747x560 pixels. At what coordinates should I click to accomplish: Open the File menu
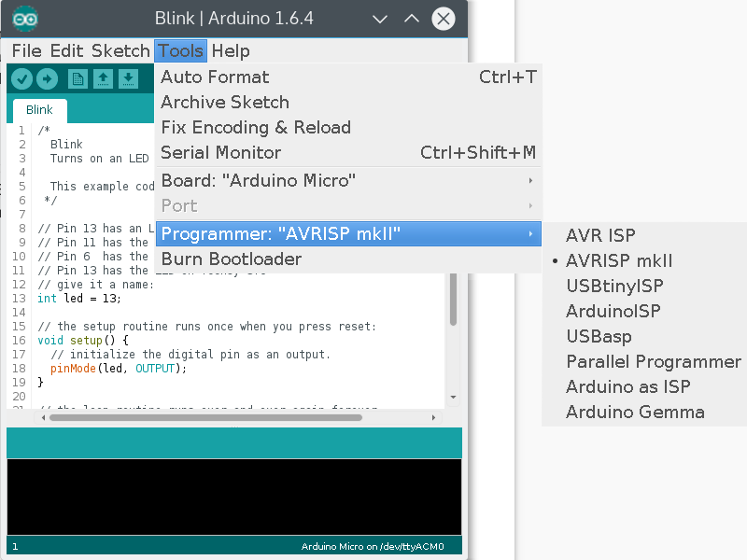27,51
